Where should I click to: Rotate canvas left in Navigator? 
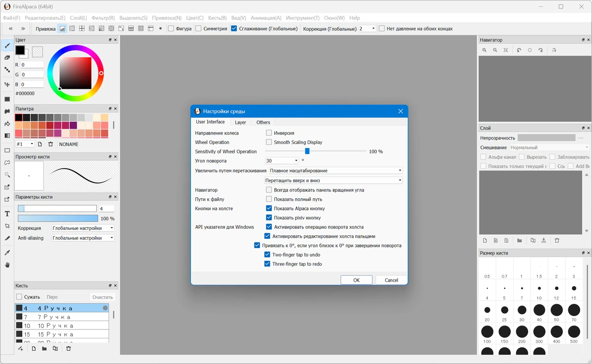click(x=518, y=50)
